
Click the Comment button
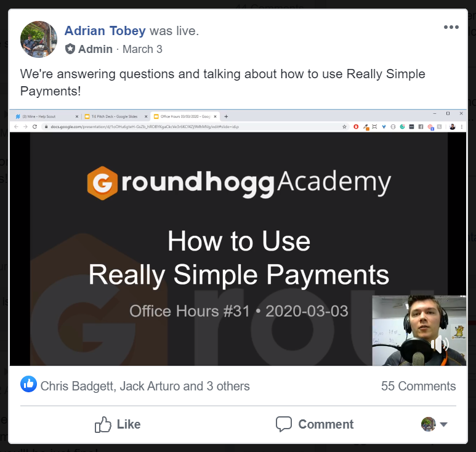315,424
